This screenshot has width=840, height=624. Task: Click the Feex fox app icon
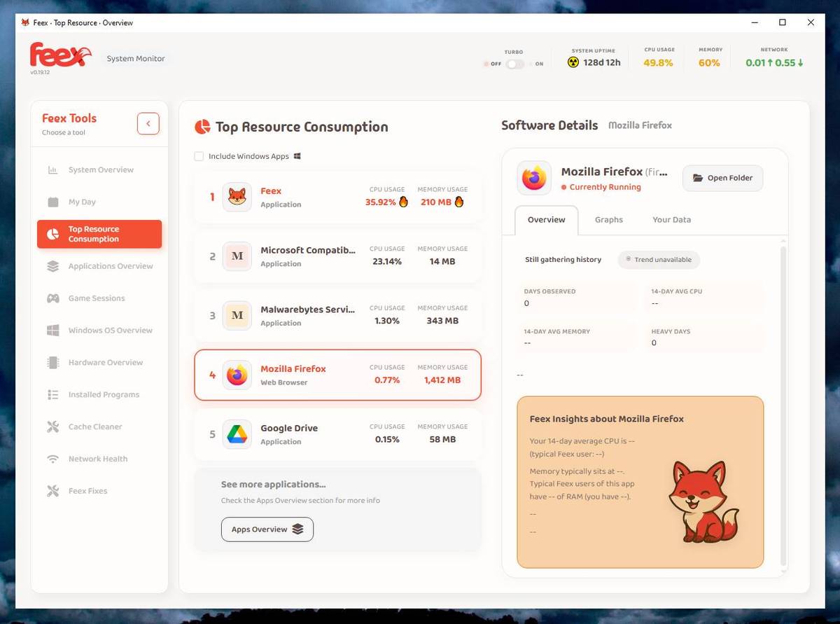click(237, 197)
